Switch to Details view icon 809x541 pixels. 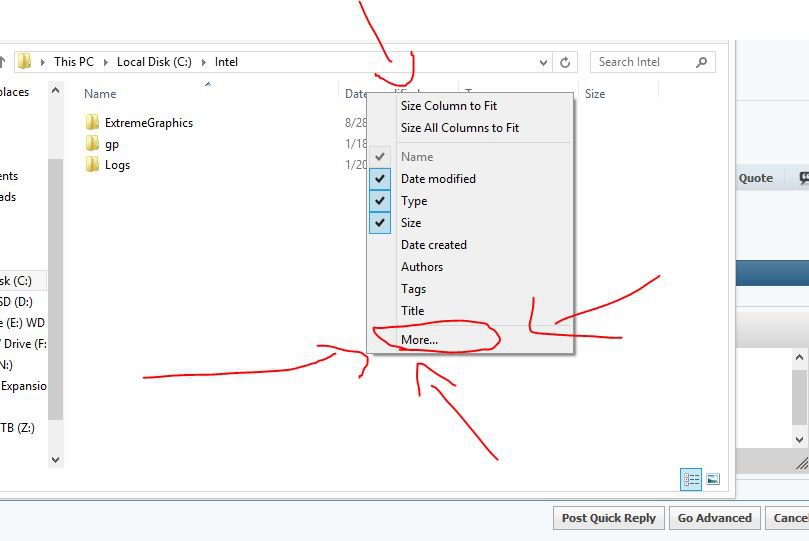point(691,480)
